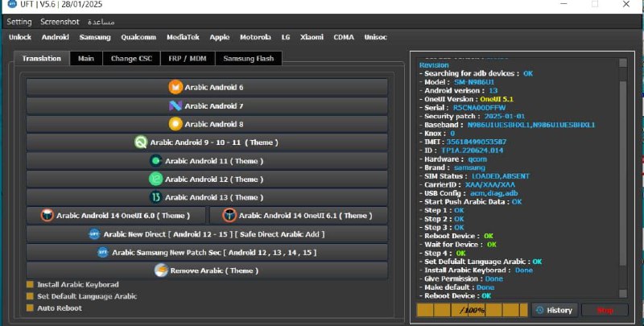Click model value SM-N986U1 in log

click(474, 82)
